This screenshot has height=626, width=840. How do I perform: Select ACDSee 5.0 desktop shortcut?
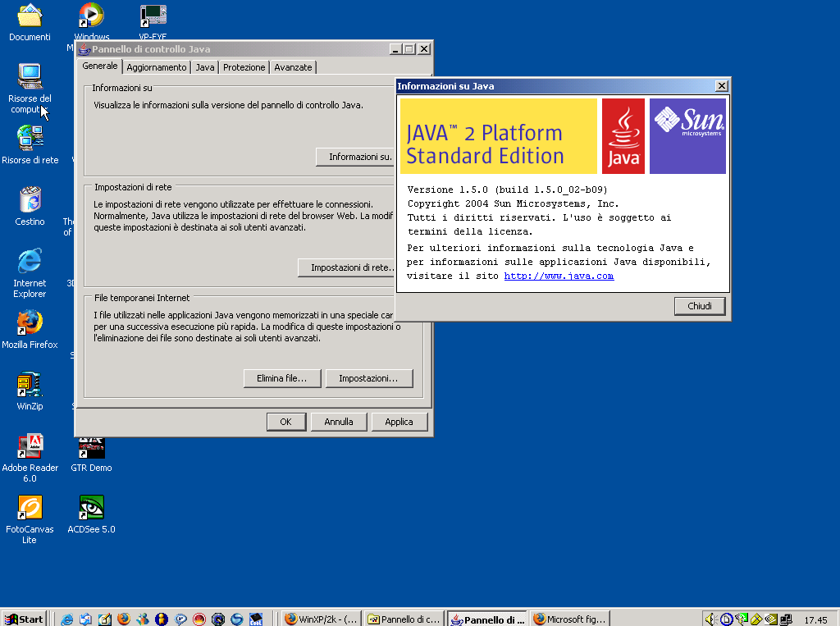click(x=92, y=514)
